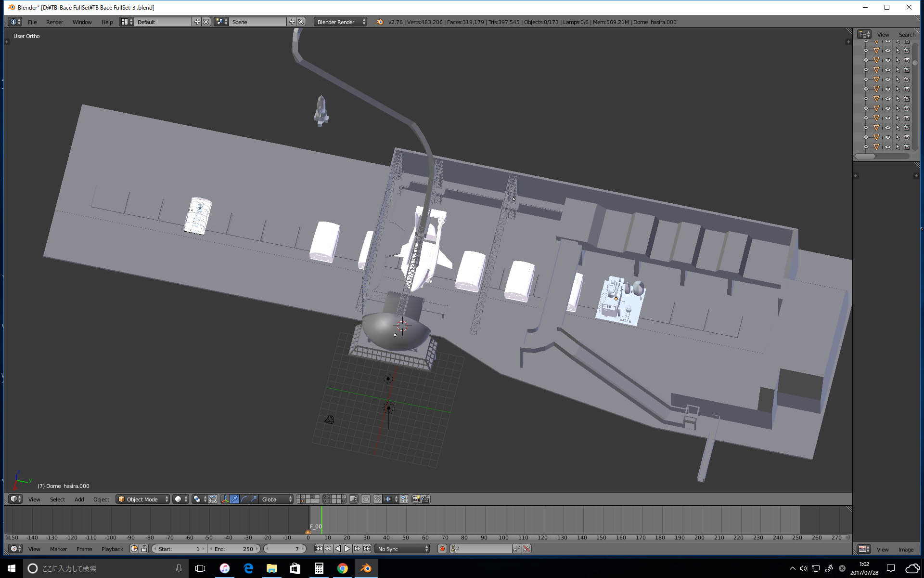Play animation in reverse

(337, 549)
